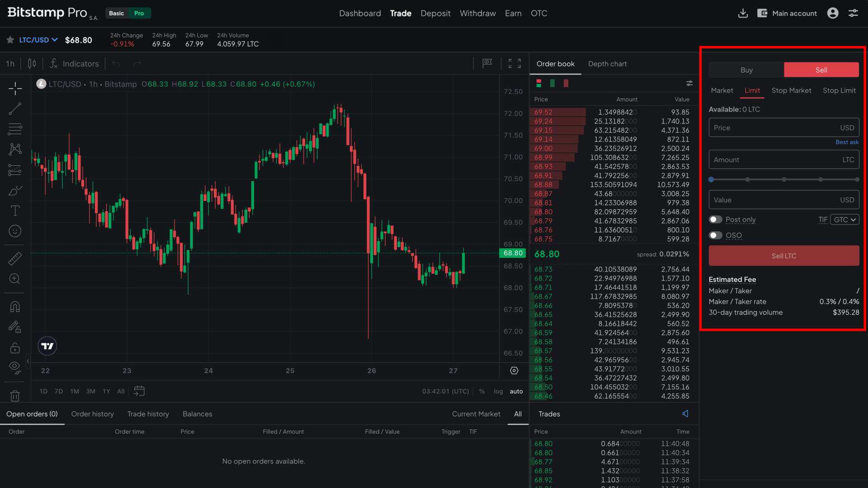The width and height of the screenshot is (868, 488).
Task: Open the Indicators menu
Action: [74, 64]
